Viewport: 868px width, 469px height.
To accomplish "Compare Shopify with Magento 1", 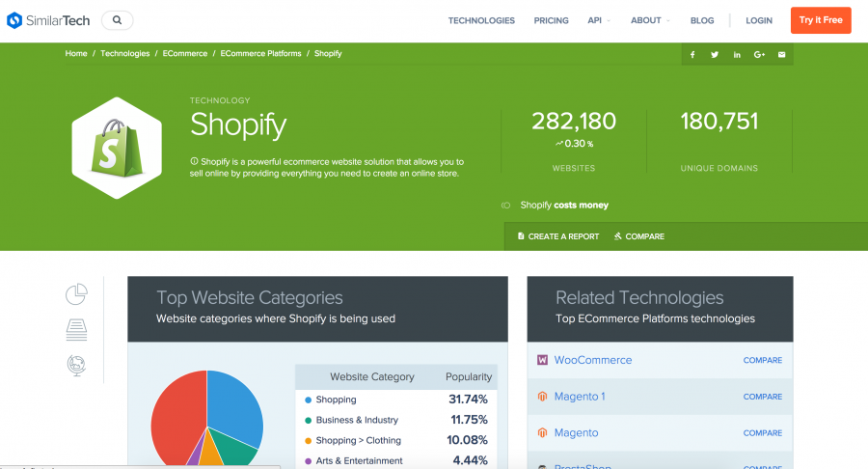I will pos(762,397).
